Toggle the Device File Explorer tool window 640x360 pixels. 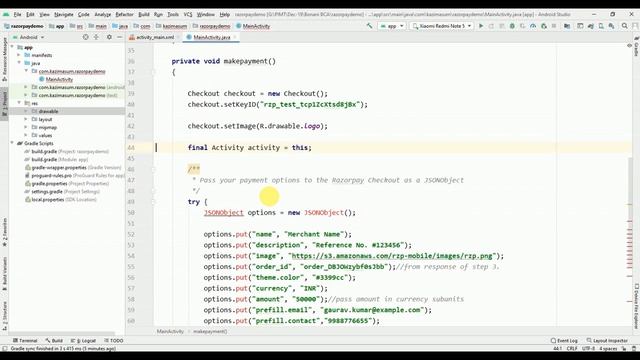636,306
